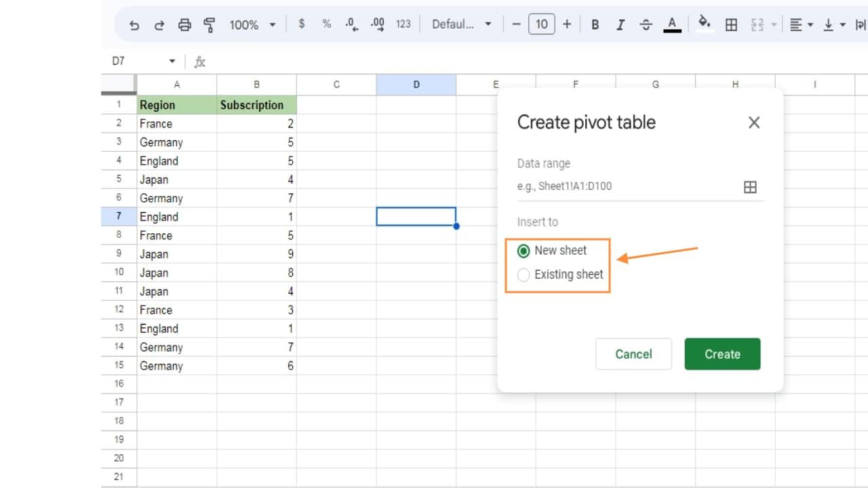Activate the paint format roller icon
The width and height of the screenshot is (868, 488).
210,25
